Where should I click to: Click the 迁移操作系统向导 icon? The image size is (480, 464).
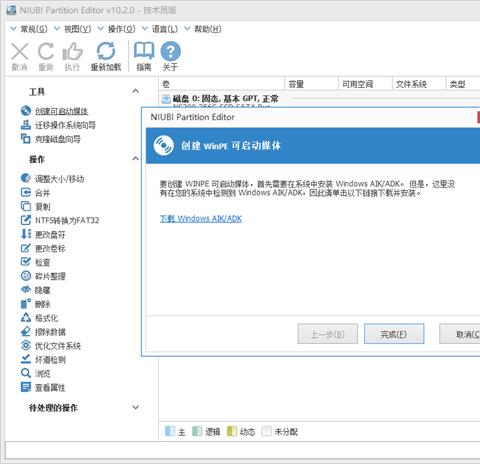[26, 125]
